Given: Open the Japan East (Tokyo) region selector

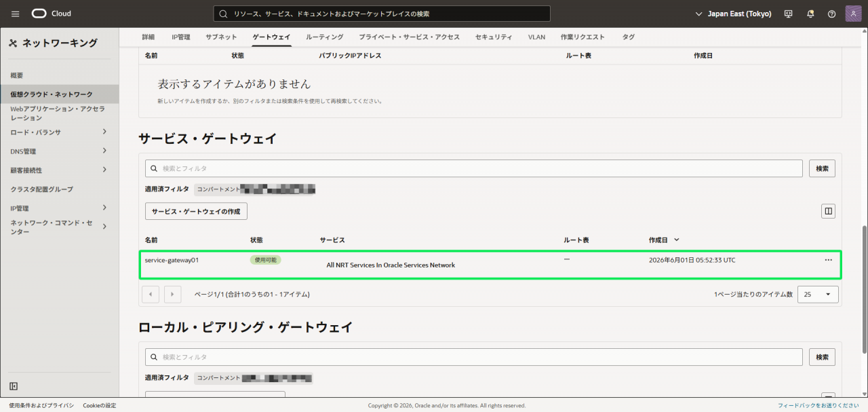Looking at the screenshot, I should tap(734, 14).
